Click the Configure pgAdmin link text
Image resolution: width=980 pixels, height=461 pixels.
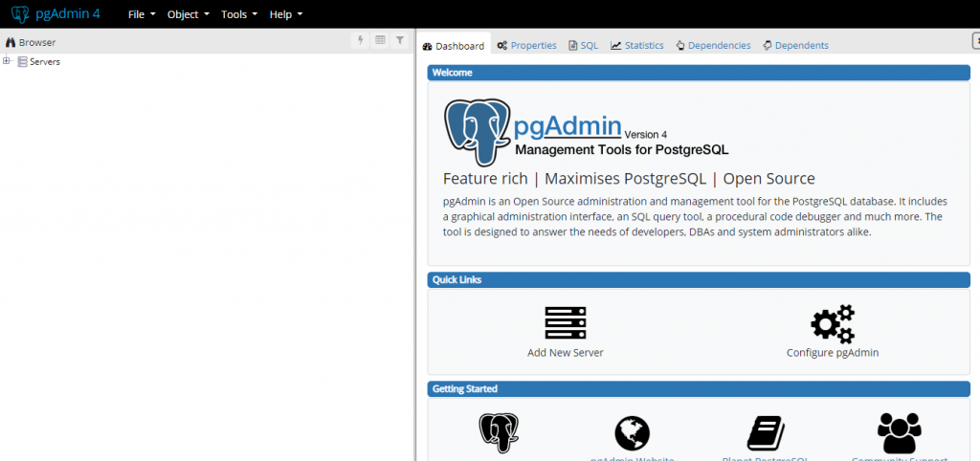pos(833,352)
